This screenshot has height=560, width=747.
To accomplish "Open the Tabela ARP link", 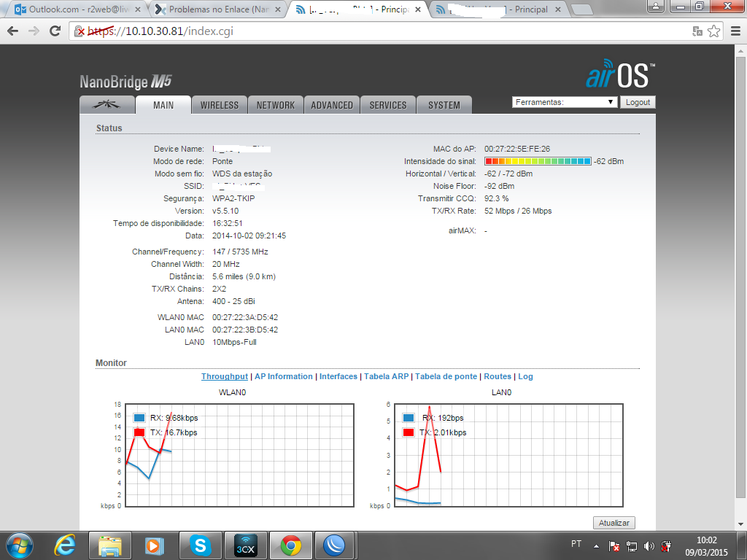I will coord(387,376).
